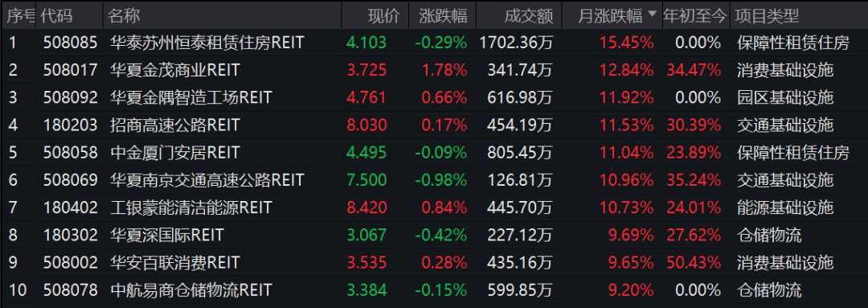Click the 名称 column header
Screen dimensions: 868x308
click(x=124, y=16)
